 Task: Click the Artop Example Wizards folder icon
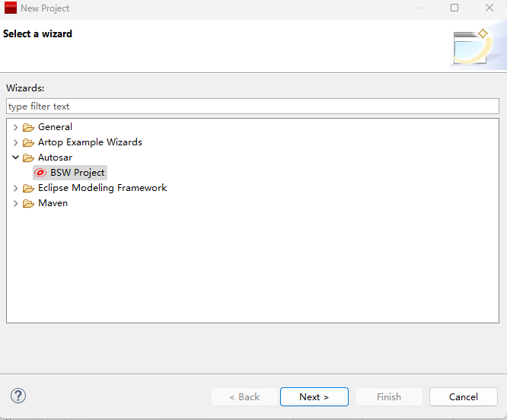pyautogui.click(x=28, y=142)
